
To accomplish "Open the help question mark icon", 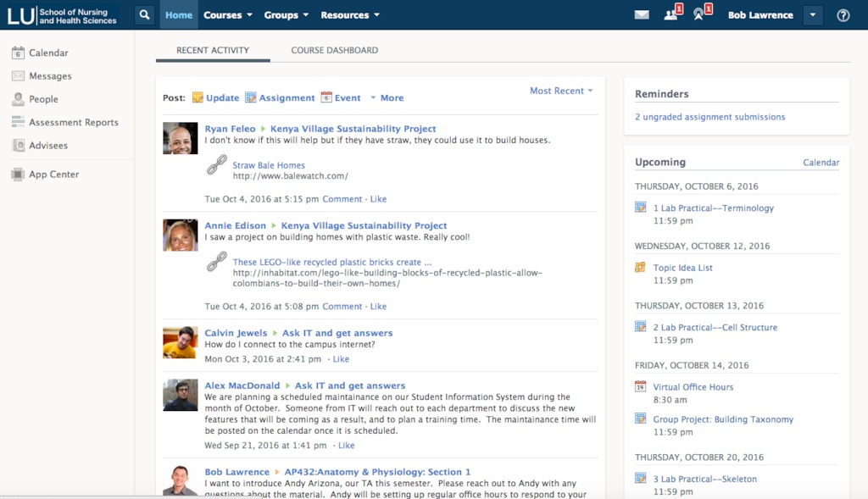I will tap(843, 15).
